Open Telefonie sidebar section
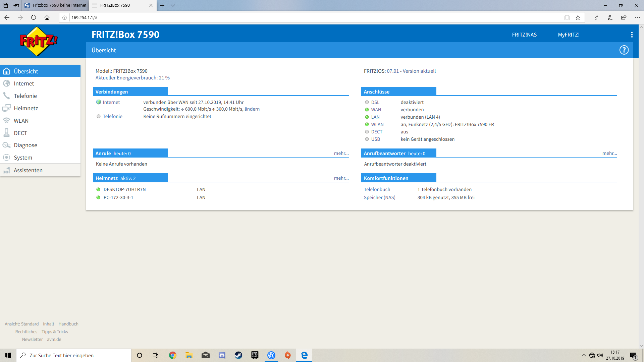 25,96
